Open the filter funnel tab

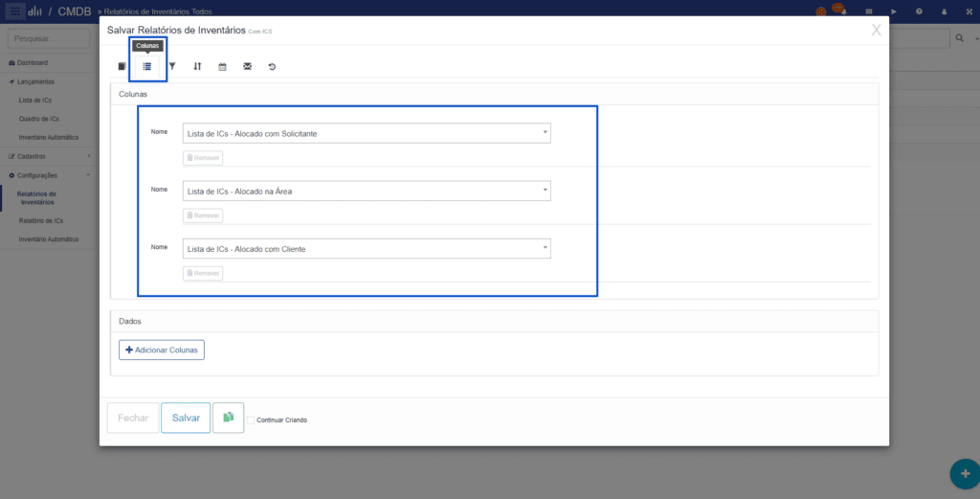tap(172, 66)
